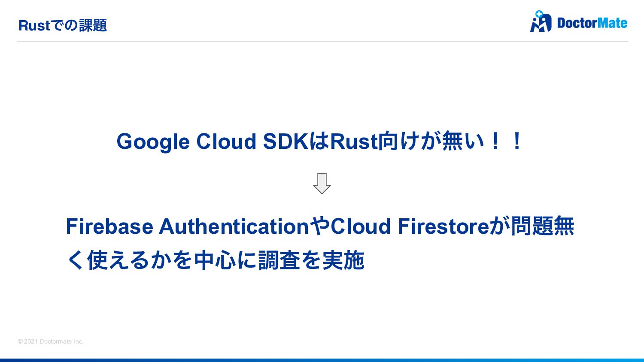The width and height of the screenshot is (644, 362).
Task: Click the word "Rust" in the headline
Action: pos(353,141)
